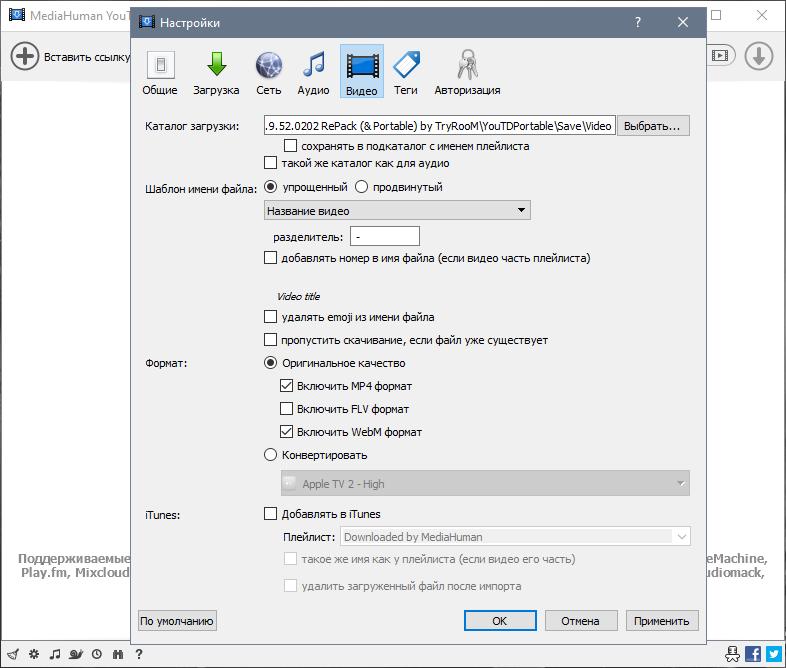This screenshot has width=786, height=668.
Task: Go to Авторизация keys tab
Action: (467, 72)
